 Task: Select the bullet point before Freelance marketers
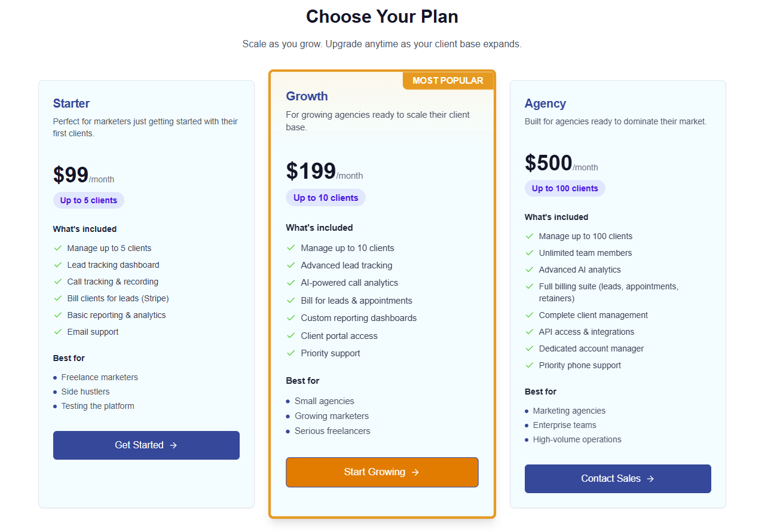[54, 377]
